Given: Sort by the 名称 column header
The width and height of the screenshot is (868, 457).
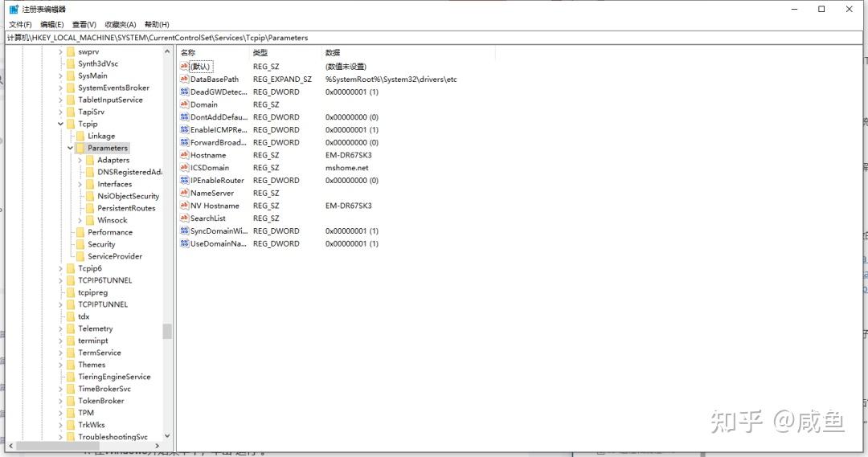Looking at the screenshot, I should 213,52.
